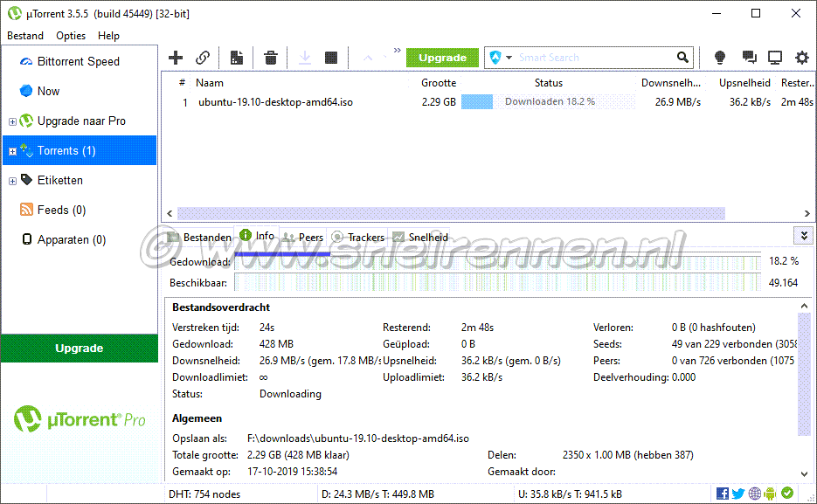
Task: Click the D: 24.3 MB/s status entry
Action: (377, 494)
